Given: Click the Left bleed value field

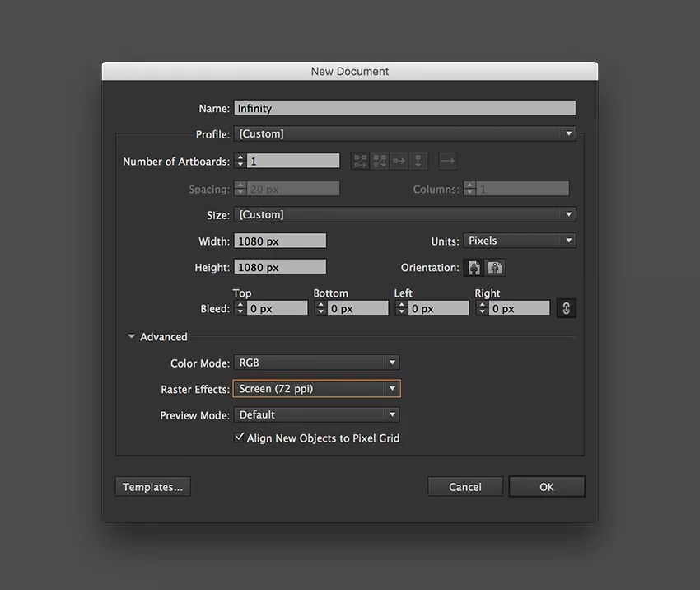Looking at the screenshot, I should click(x=438, y=308).
